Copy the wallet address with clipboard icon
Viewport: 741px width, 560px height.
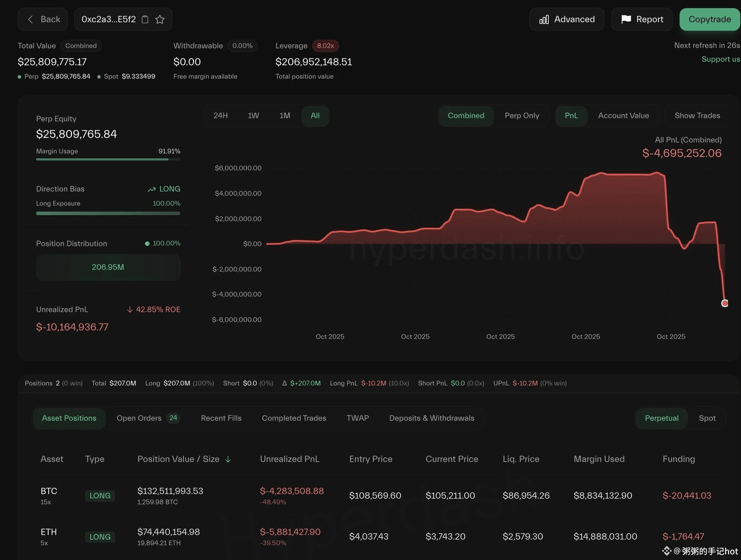point(145,19)
